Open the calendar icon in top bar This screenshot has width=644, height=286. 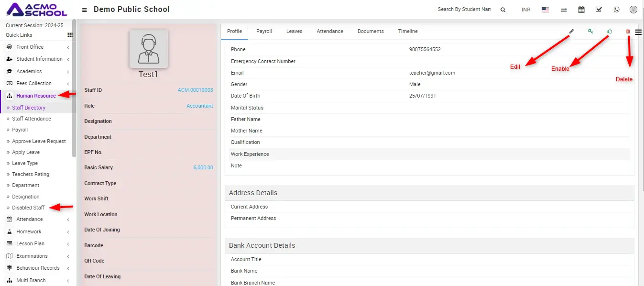(581, 10)
